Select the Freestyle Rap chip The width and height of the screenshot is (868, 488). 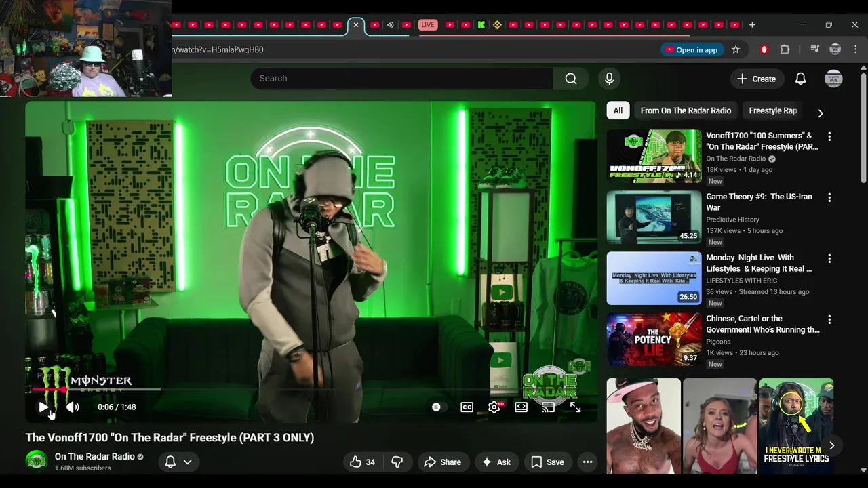pos(773,110)
